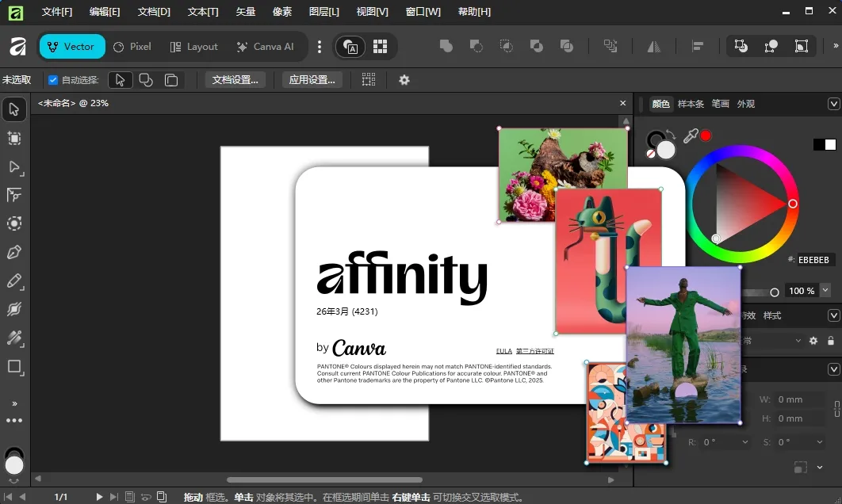Switch to the 样本条 tab
Screen dimensions: 842x504
pos(692,104)
